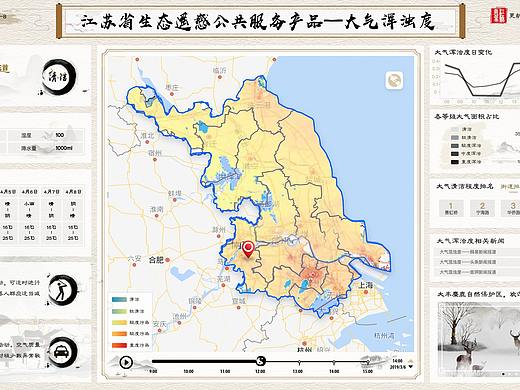Click the red 重度 legend swatch
This screenshot has height=390, width=520.
(119, 345)
